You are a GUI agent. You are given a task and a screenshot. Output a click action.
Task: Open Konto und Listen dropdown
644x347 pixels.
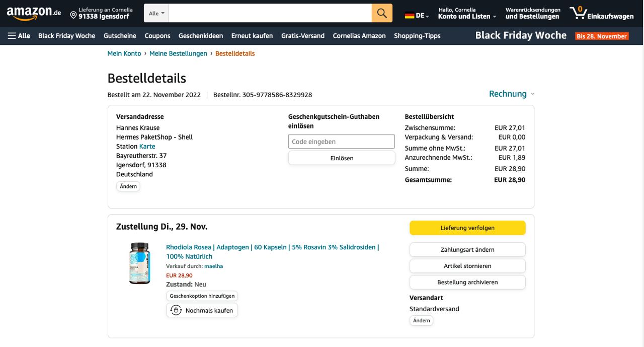click(x=467, y=16)
